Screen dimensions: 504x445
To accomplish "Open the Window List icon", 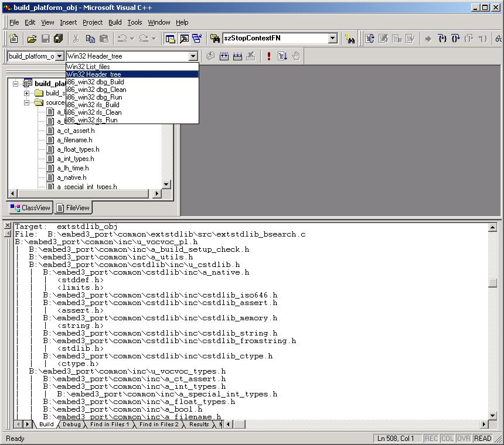I will (x=197, y=39).
